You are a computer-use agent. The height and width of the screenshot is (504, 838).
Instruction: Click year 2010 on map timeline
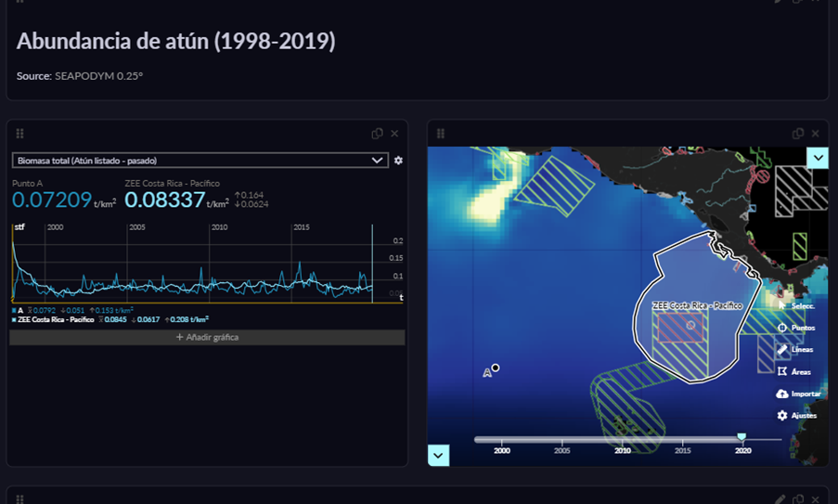click(622, 450)
